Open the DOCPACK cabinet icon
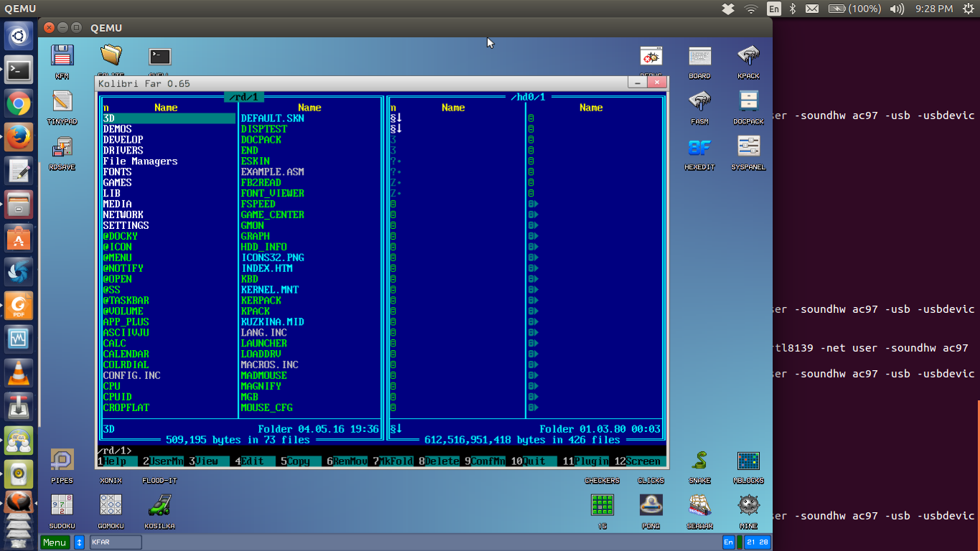This screenshot has width=980, height=551. (x=748, y=101)
